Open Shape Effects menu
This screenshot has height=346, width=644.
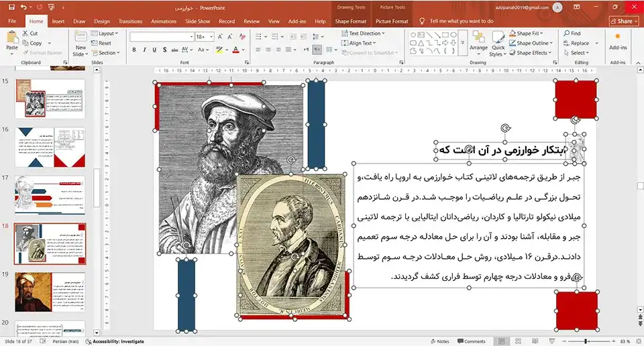pyautogui.click(x=530, y=53)
